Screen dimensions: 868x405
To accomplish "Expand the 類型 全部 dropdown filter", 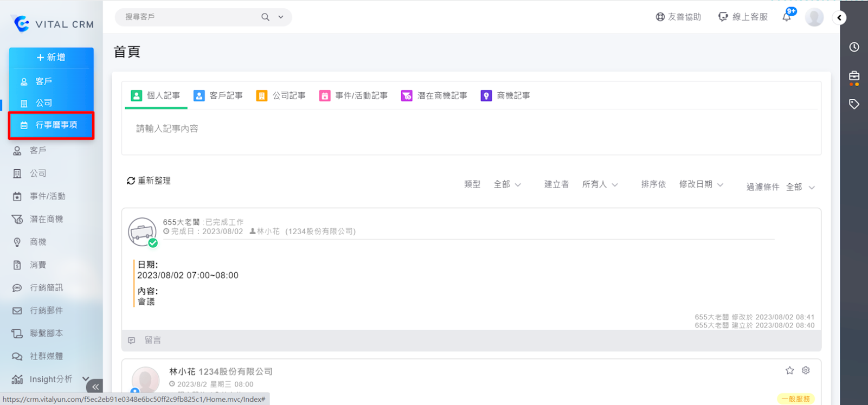I will click(x=507, y=185).
